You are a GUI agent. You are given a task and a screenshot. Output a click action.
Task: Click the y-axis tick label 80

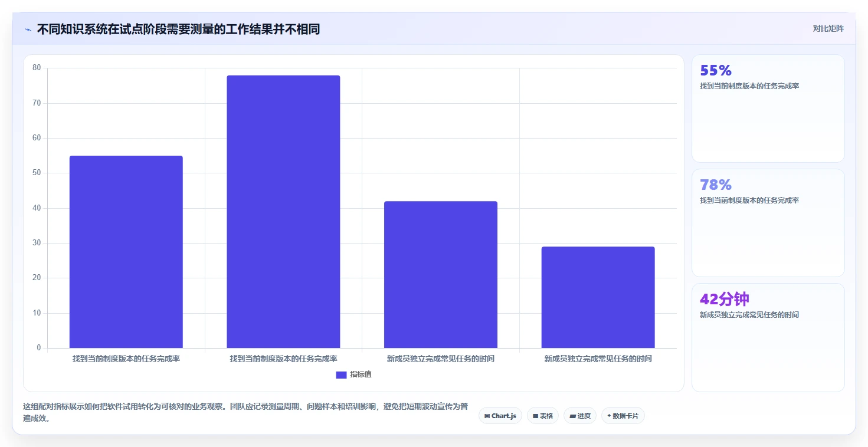[37, 68]
